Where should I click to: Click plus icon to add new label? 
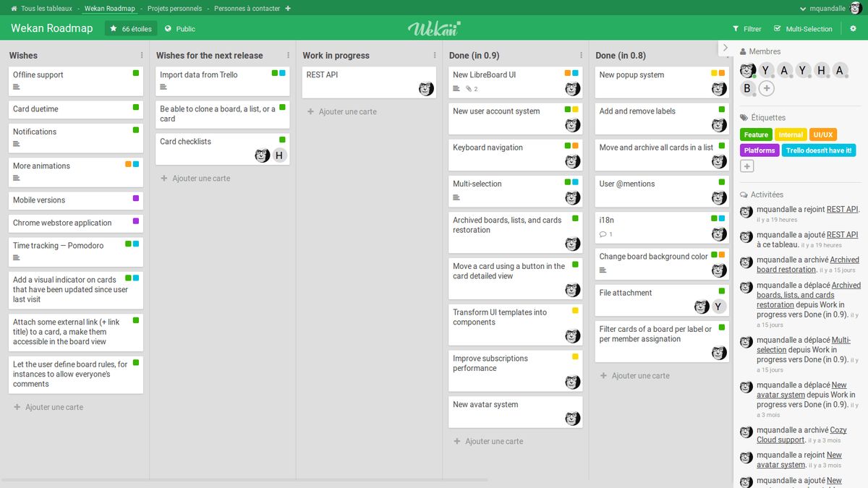coord(747,166)
